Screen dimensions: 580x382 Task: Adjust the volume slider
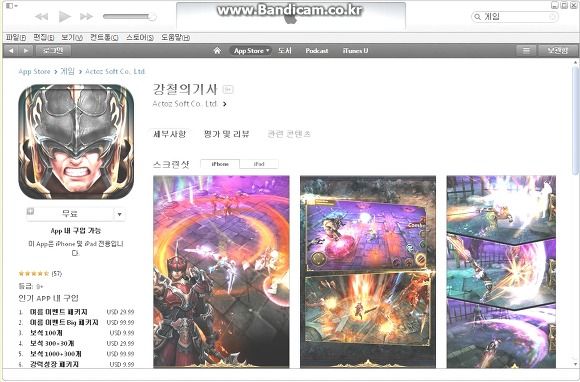[x=129, y=16]
